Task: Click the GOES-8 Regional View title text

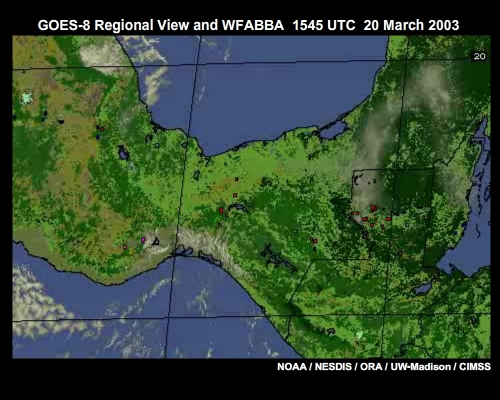Action: pyautogui.click(x=113, y=25)
